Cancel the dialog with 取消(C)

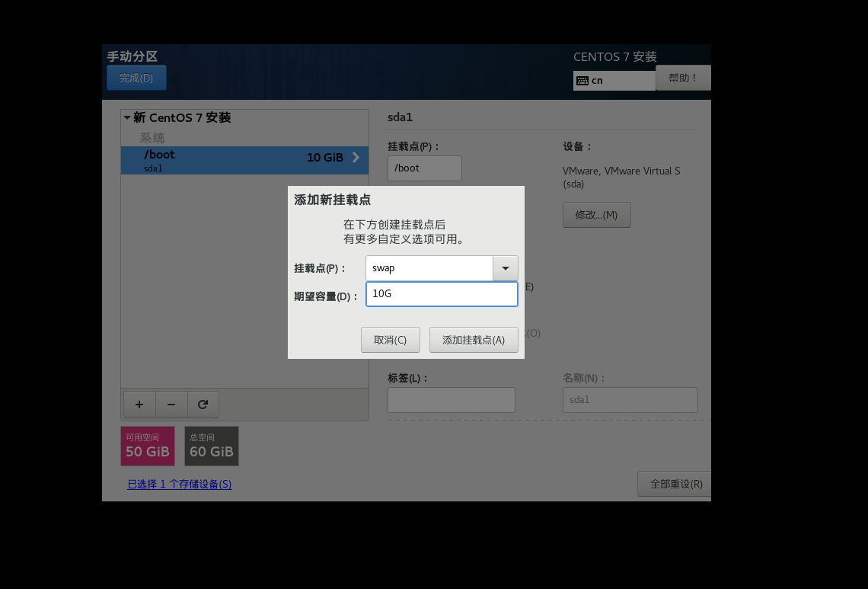pyautogui.click(x=390, y=339)
